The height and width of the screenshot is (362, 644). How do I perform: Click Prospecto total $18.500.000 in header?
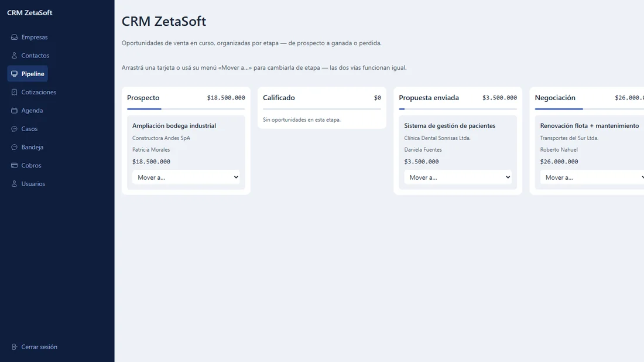coord(226,98)
